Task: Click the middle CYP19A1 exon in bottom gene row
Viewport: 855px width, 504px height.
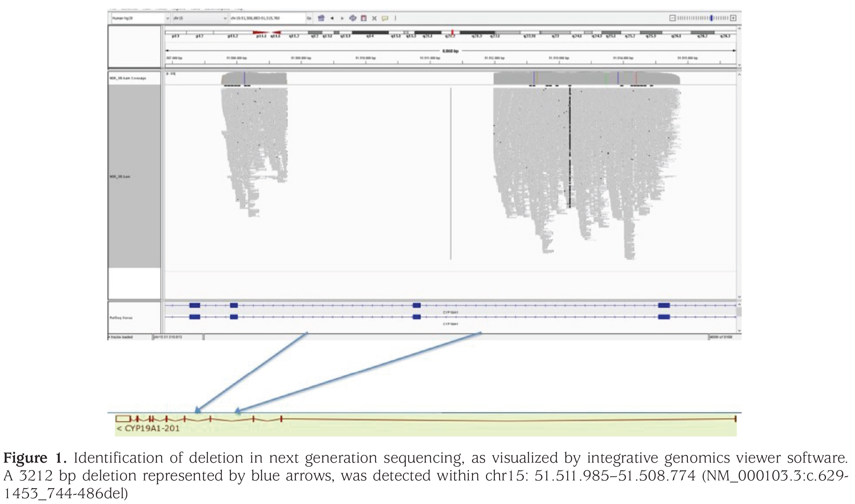Action: click(x=417, y=317)
